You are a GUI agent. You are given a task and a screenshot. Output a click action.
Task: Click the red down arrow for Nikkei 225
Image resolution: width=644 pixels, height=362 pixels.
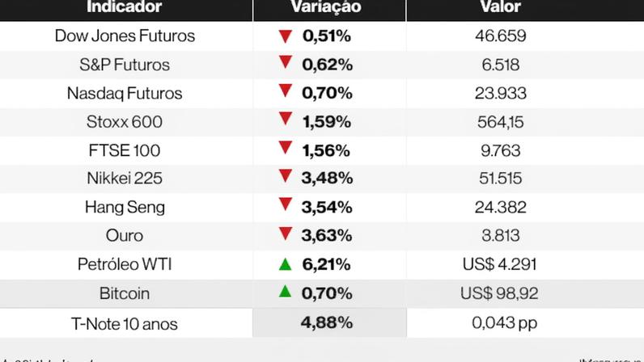coord(284,177)
